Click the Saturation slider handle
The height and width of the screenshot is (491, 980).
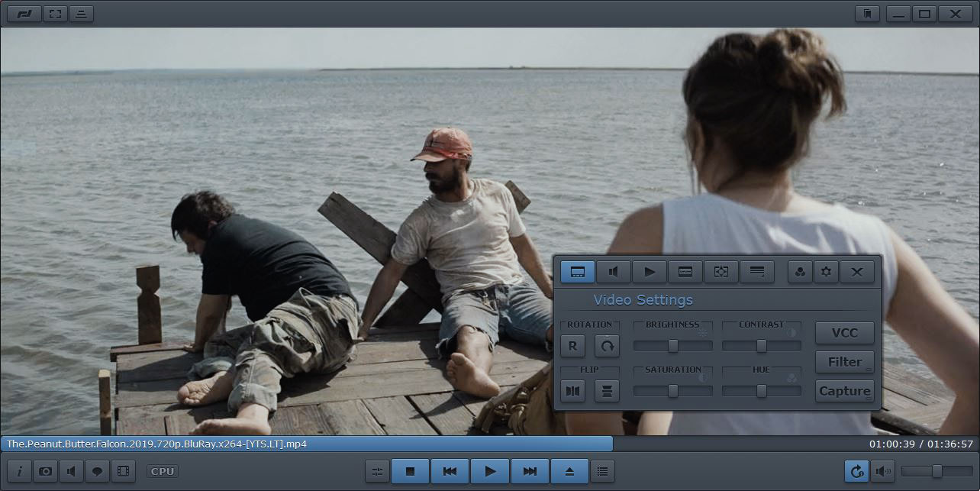673,391
